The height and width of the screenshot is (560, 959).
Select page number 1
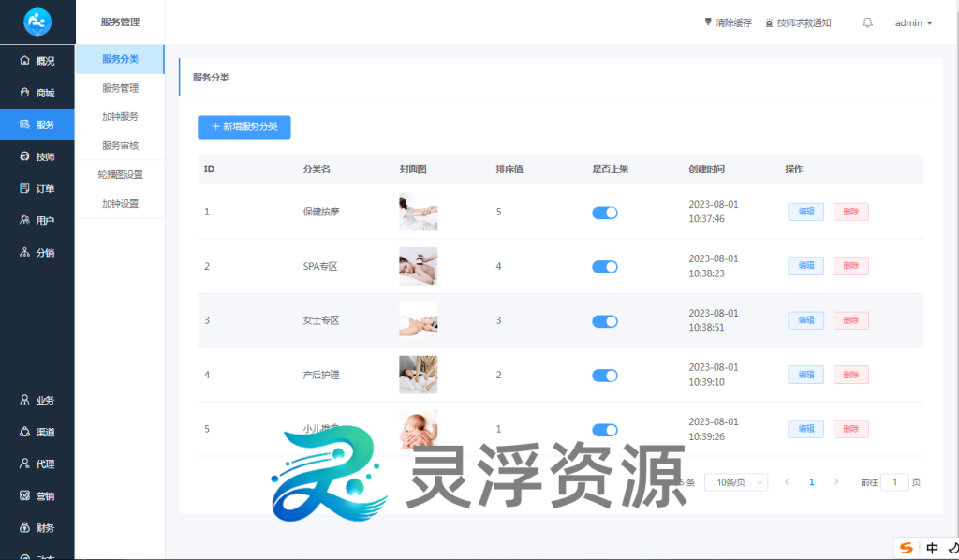812,482
